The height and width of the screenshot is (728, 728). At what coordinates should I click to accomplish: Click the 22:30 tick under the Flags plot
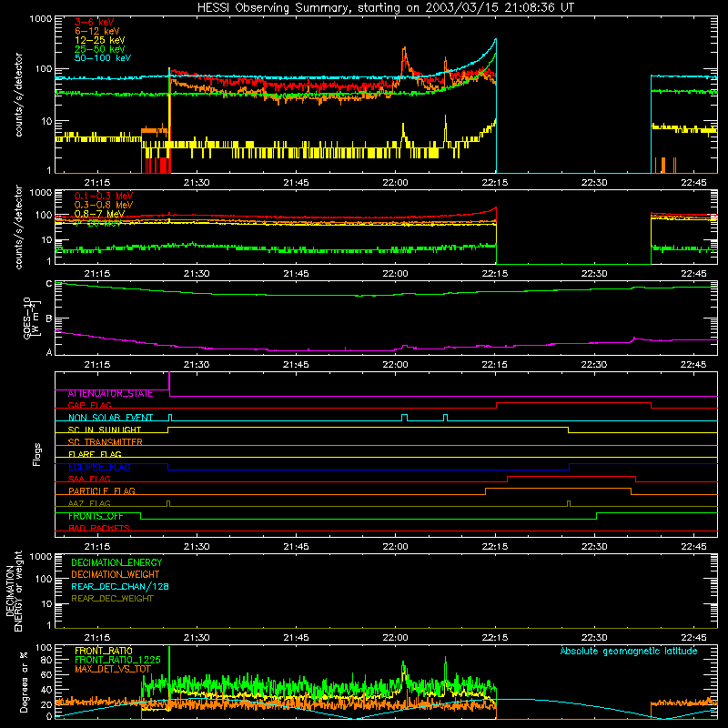tap(594, 547)
